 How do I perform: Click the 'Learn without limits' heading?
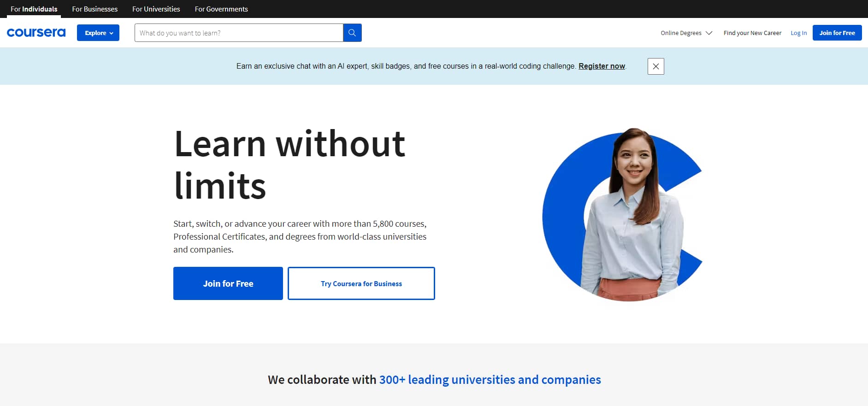[x=289, y=165]
